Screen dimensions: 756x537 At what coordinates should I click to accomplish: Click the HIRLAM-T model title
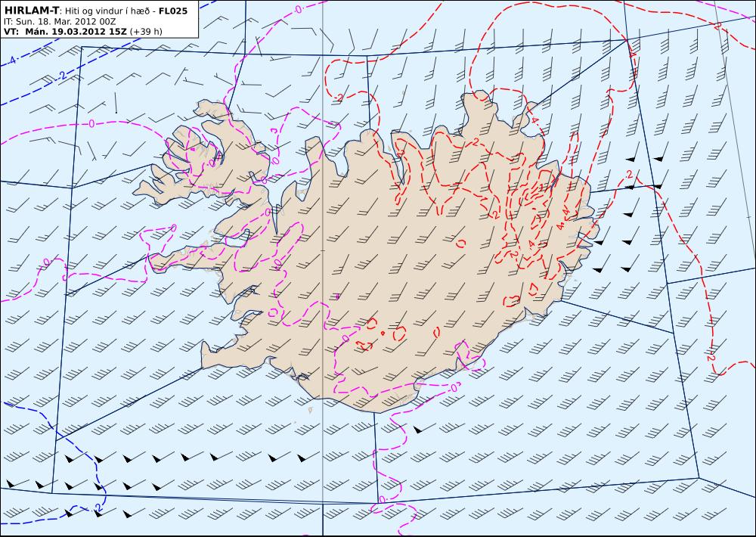[31, 10]
